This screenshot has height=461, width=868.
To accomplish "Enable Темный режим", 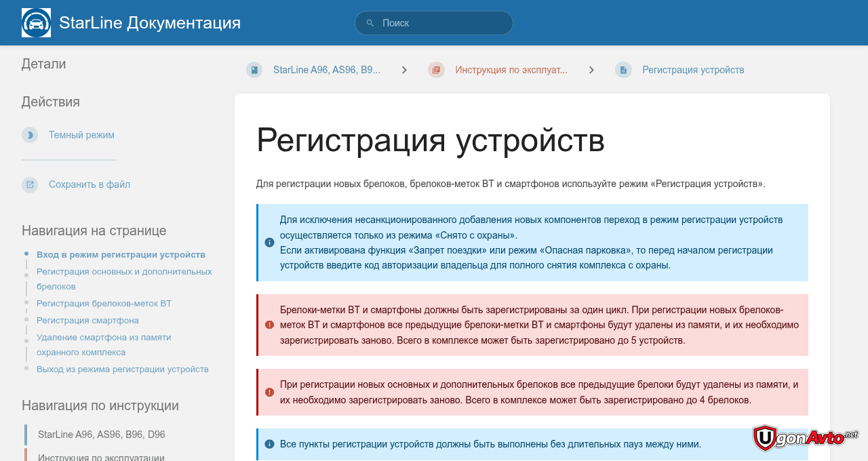I will pyautogui.click(x=81, y=135).
